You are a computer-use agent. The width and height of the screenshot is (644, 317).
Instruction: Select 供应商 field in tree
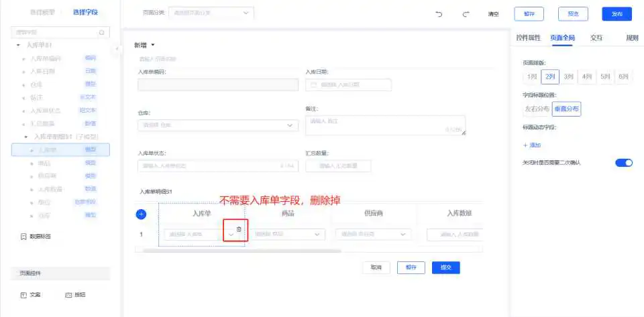point(60,176)
